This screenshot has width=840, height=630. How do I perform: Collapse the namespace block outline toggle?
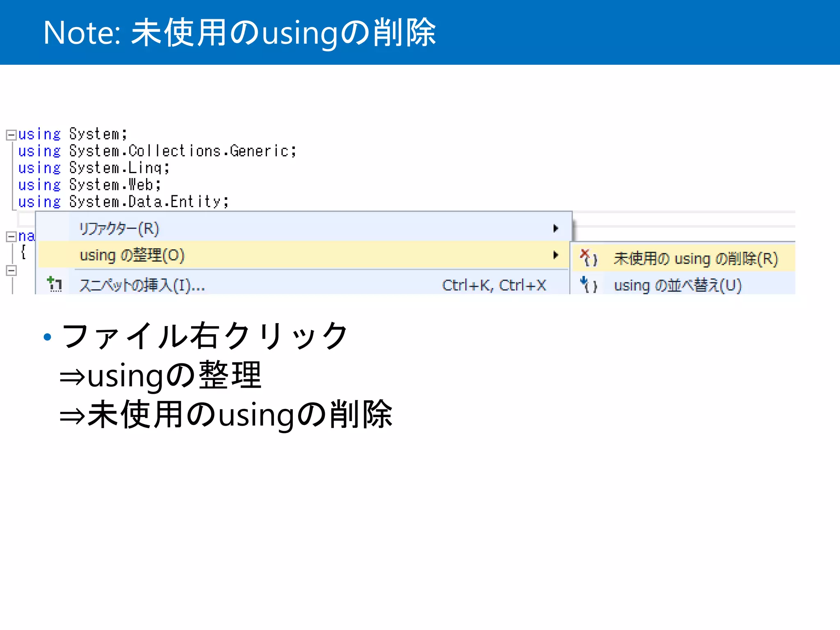click(11, 237)
